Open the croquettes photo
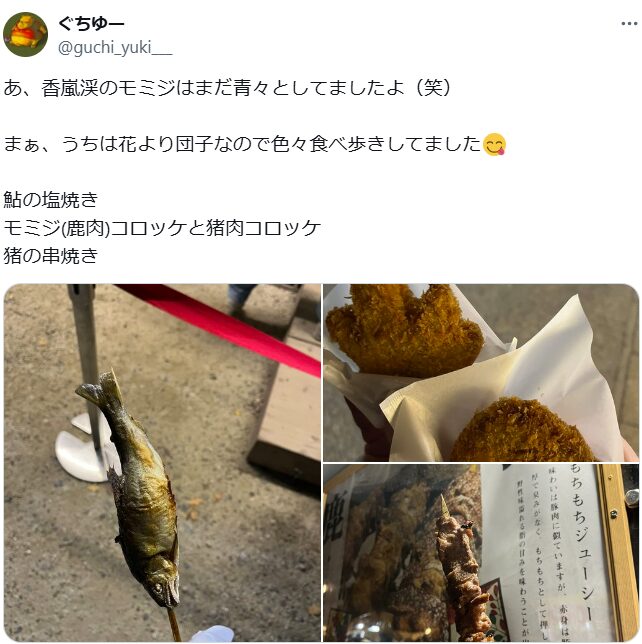The width and height of the screenshot is (642, 644). pyautogui.click(x=481, y=373)
